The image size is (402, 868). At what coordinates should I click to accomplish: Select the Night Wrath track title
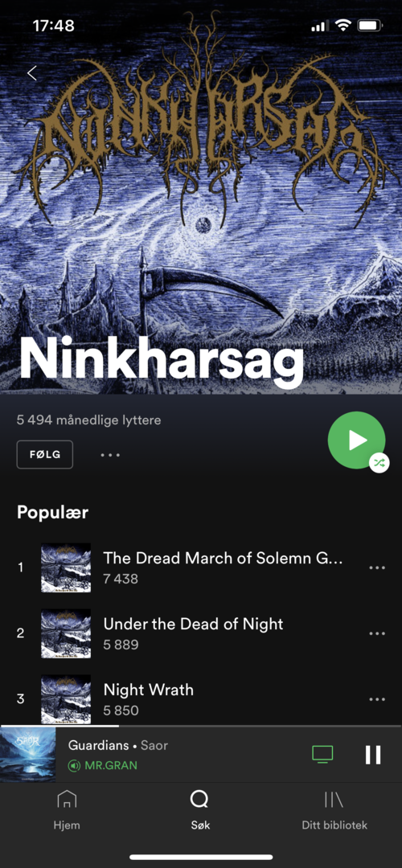[149, 690]
